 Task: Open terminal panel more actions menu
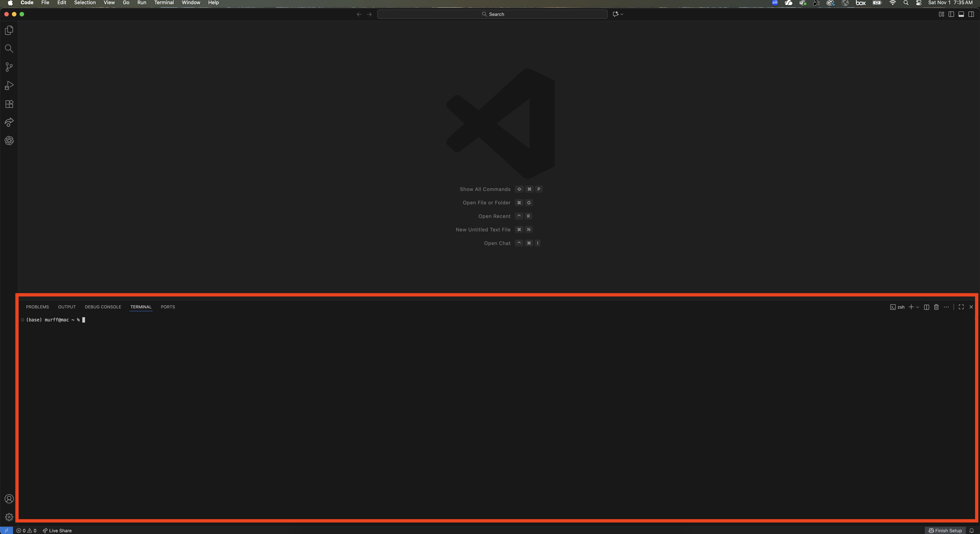pyautogui.click(x=946, y=307)
